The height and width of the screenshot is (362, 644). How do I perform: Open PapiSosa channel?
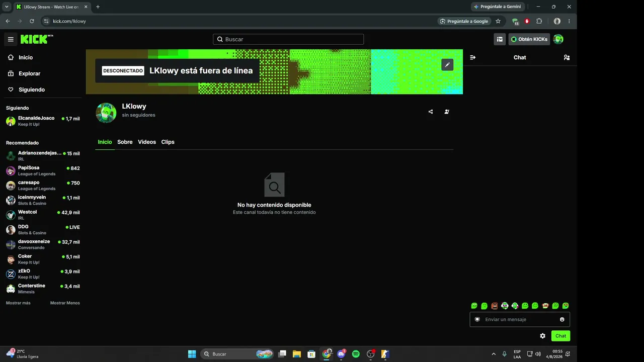(43, 170)
